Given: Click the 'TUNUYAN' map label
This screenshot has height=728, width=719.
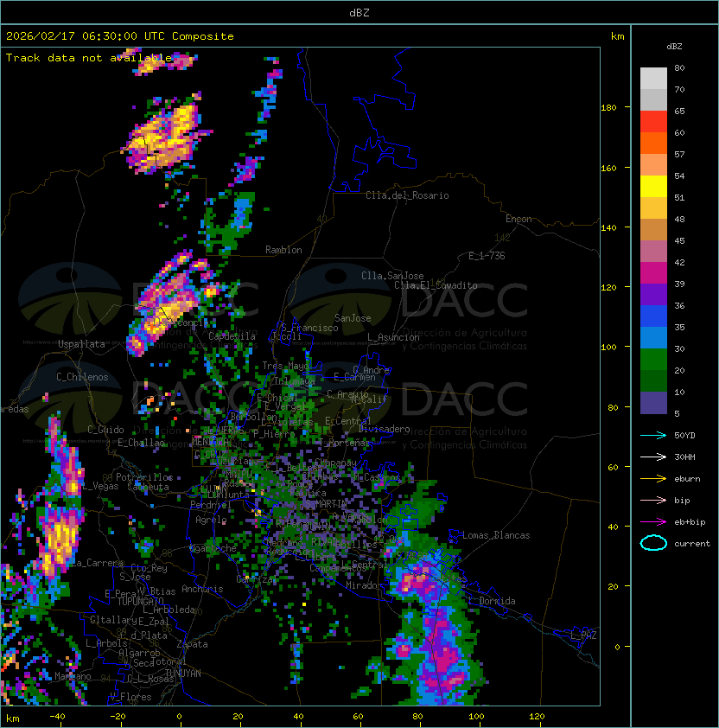Looking at the screenshot, I should tap(183, 674).
